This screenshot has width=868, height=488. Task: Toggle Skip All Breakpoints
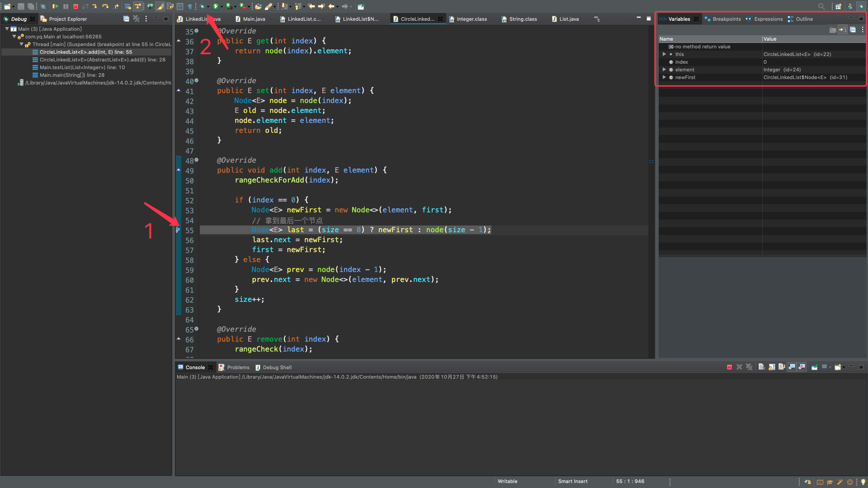(43, 6)
